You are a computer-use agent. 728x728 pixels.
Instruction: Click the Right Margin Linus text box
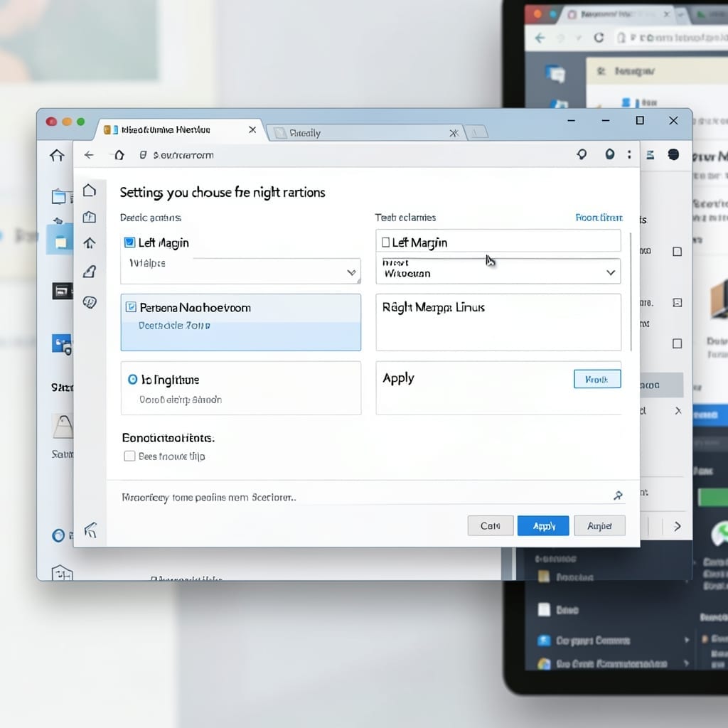(x=498, y=322)
